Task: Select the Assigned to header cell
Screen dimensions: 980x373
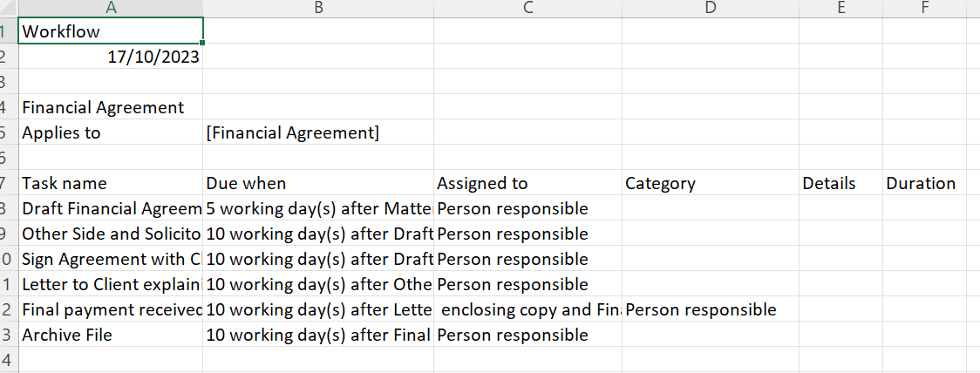Action: pos(528,183)
